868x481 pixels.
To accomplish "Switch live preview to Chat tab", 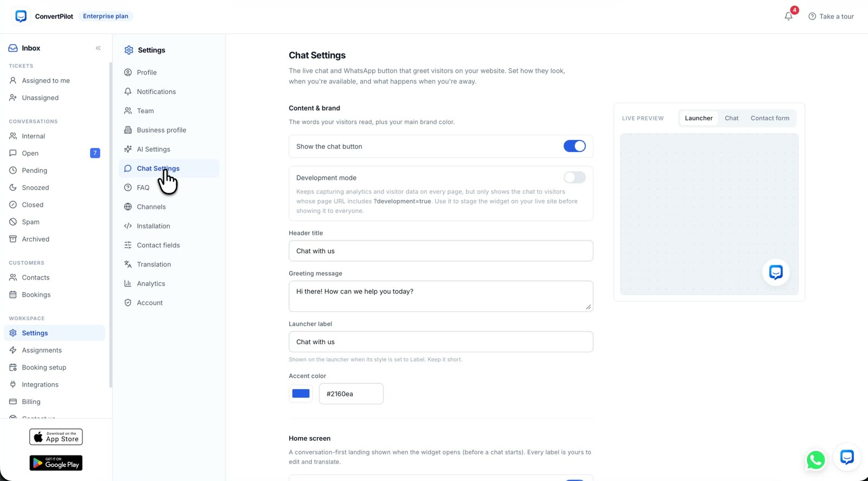I will click(731, 118).
